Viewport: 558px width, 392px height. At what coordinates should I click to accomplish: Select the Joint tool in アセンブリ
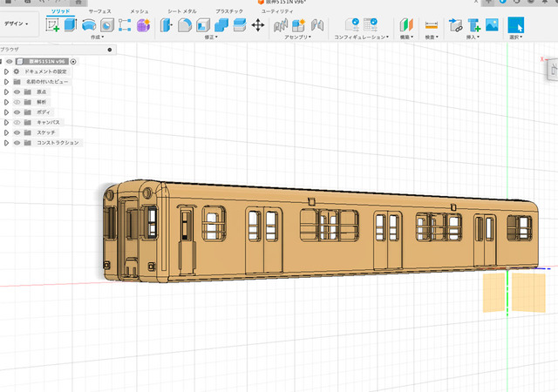click(x=281, y=25)
